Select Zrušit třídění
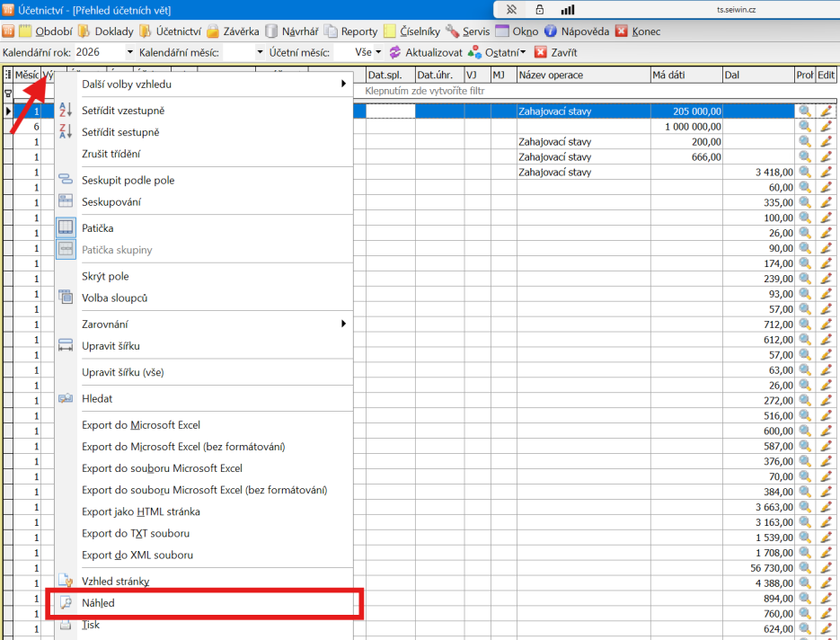Image resolution: width=840 pixels, height=640 pixels. 204,154
